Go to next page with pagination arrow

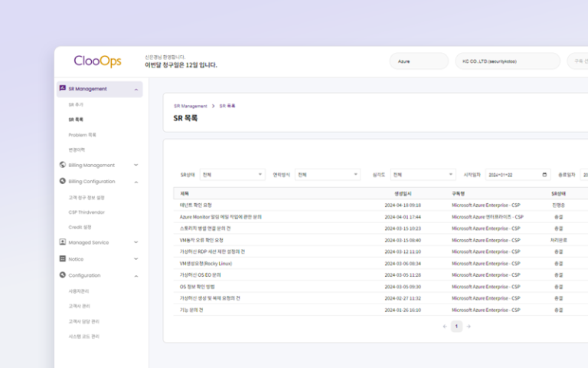click(469, 327)
